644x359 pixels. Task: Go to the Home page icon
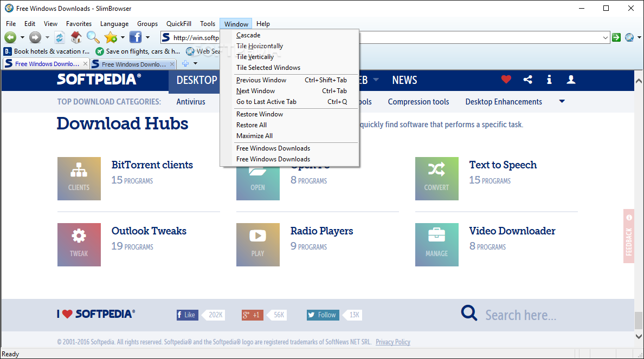(76, 37)
